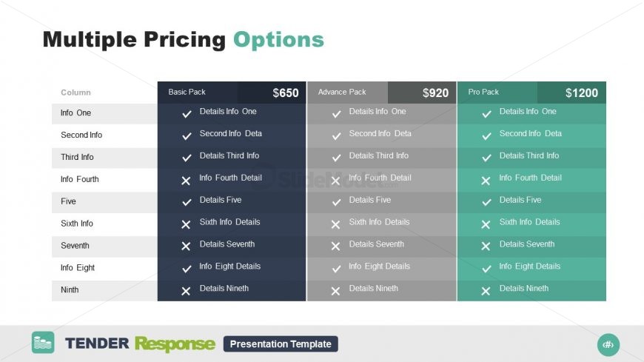Select the Third Info row label
Screen dimensions: 644x362
click(x=77, y=157)
